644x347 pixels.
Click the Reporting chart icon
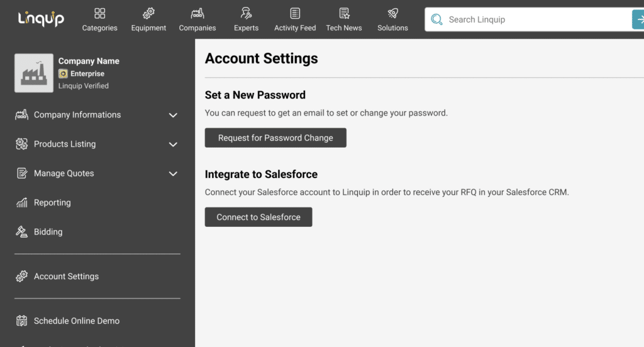tap(22, 202)
